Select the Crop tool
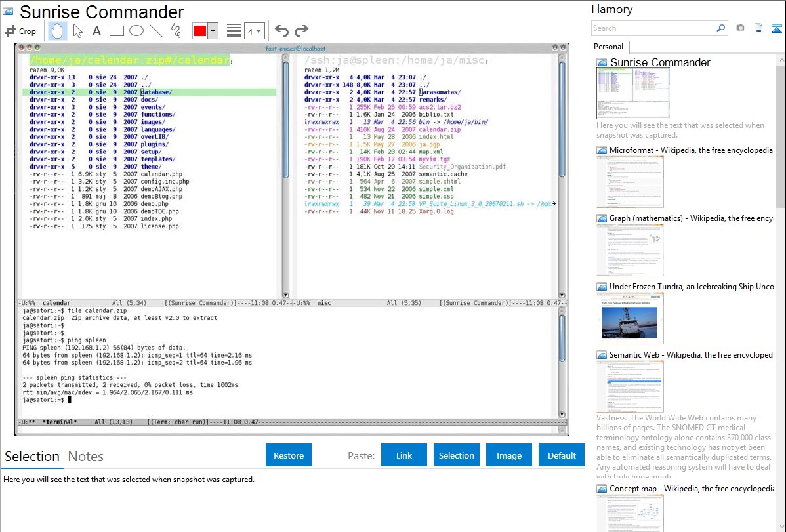Screen dimensions: 786x532 (x=20, y=31)
